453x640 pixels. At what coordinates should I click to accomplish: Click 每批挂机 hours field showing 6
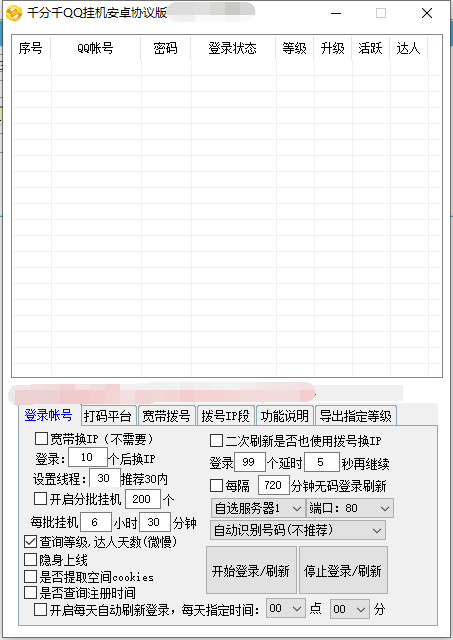coord(96,522)
